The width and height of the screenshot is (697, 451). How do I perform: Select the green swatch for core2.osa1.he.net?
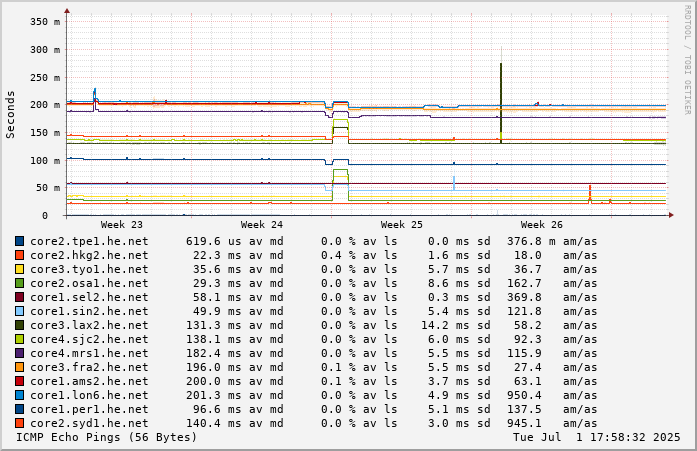20,283
